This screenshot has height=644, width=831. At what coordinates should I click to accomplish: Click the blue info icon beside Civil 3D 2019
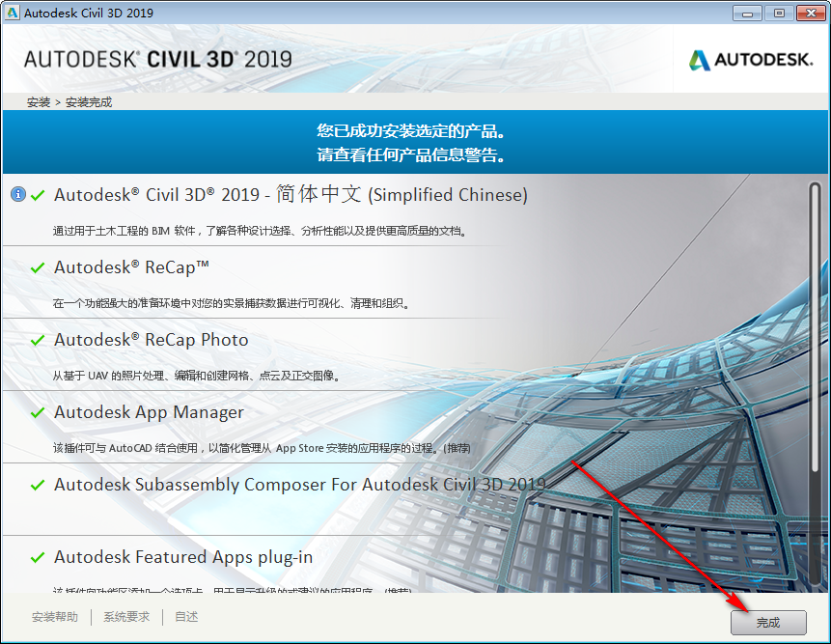click(18, 194)
